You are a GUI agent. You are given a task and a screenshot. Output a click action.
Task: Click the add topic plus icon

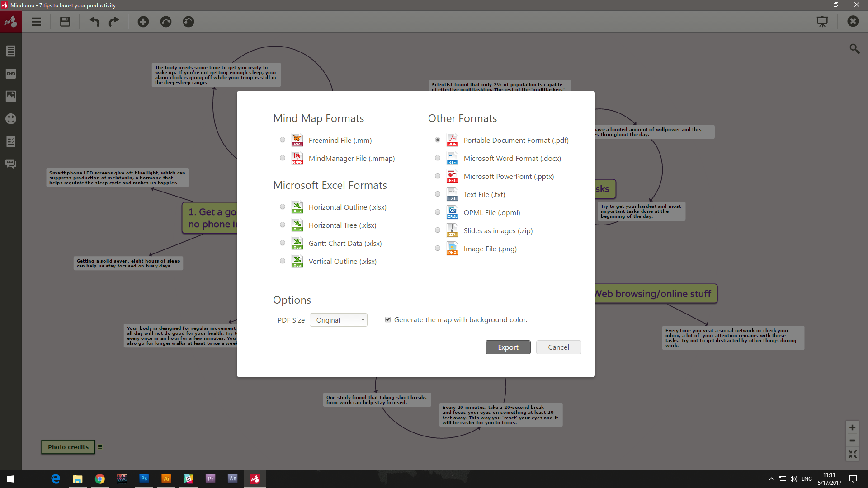click(143, 22)
